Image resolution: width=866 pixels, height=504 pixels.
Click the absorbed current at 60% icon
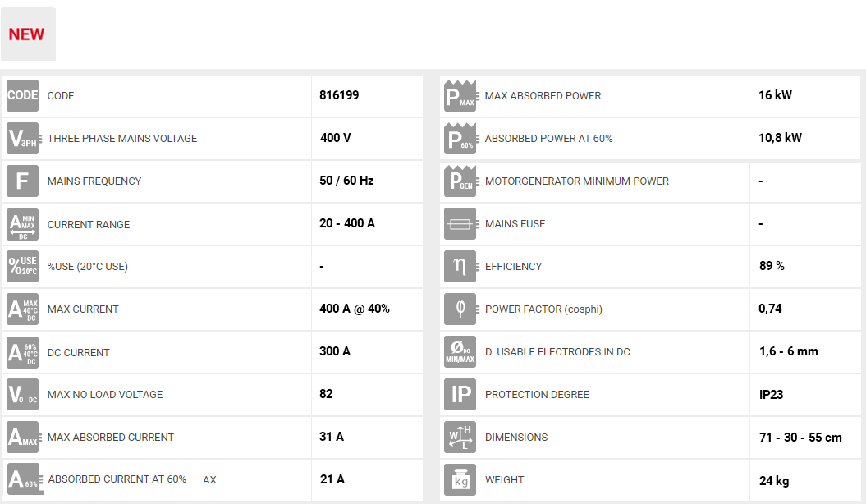point(23,480)
